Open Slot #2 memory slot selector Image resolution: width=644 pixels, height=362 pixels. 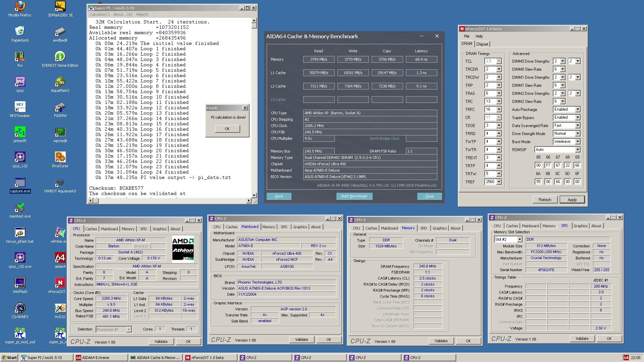click(x=508, y=239)
